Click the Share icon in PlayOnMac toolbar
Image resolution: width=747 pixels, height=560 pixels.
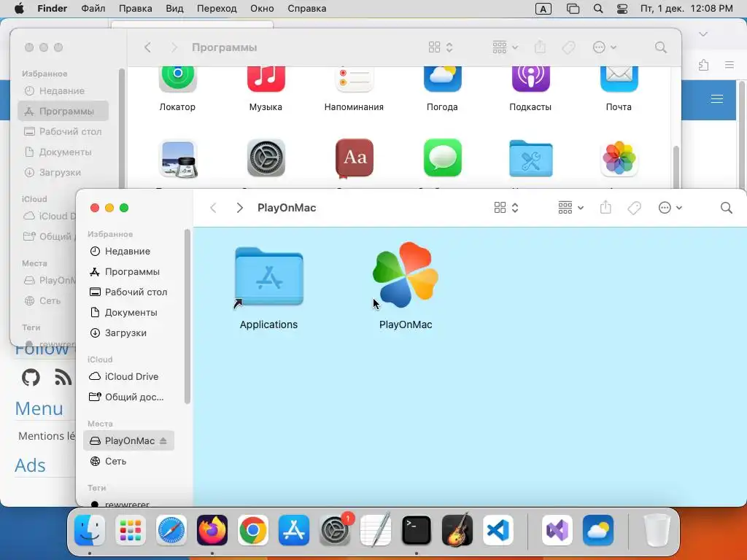click(x=605, y=207)
